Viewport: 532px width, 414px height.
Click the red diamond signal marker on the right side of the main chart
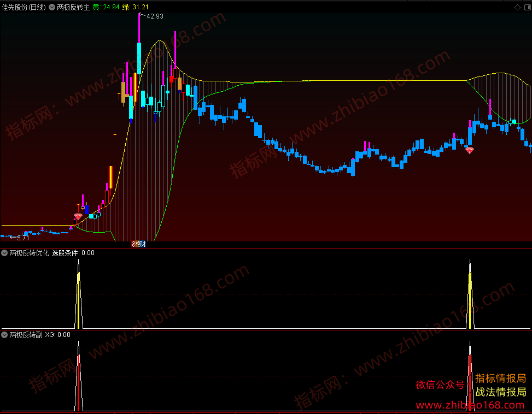point(470,150)
